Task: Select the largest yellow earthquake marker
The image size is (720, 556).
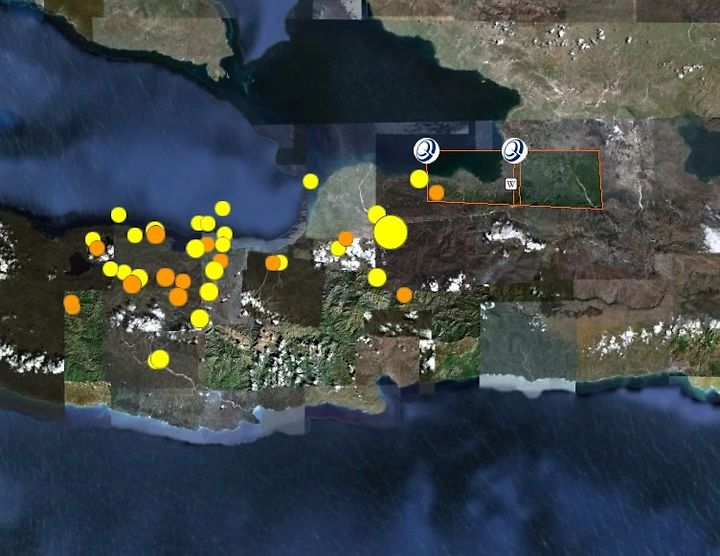Action: (390, 232)
